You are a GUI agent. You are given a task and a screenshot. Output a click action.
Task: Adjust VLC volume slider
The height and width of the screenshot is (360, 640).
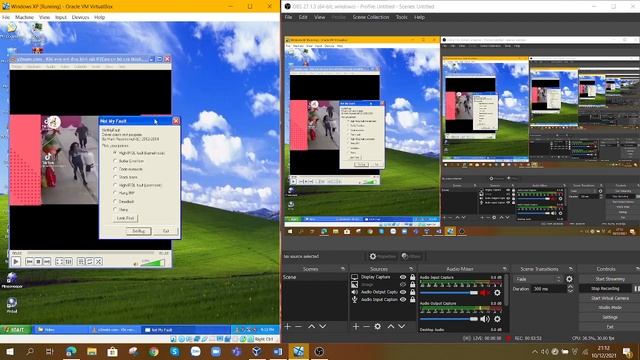152,263
